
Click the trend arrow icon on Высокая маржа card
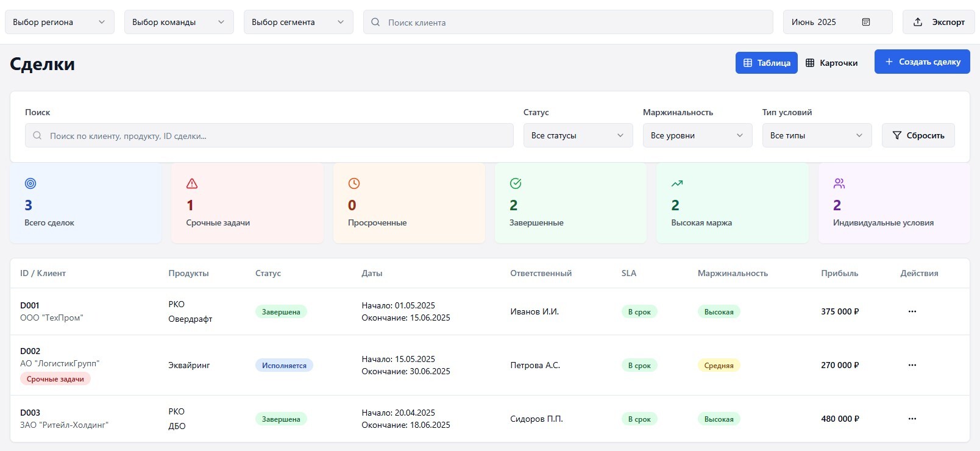pos(677,183)
